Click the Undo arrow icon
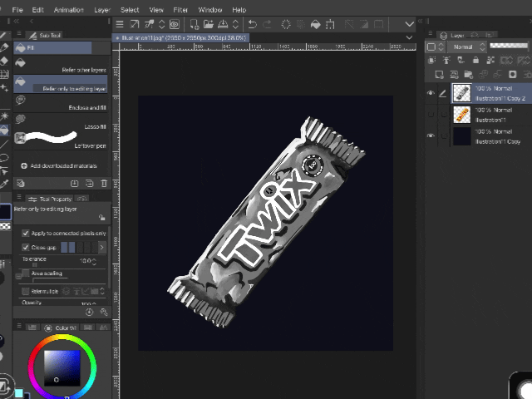Viewport: 532px width, 399px height. pyautogui.click(x=252, y=24)
